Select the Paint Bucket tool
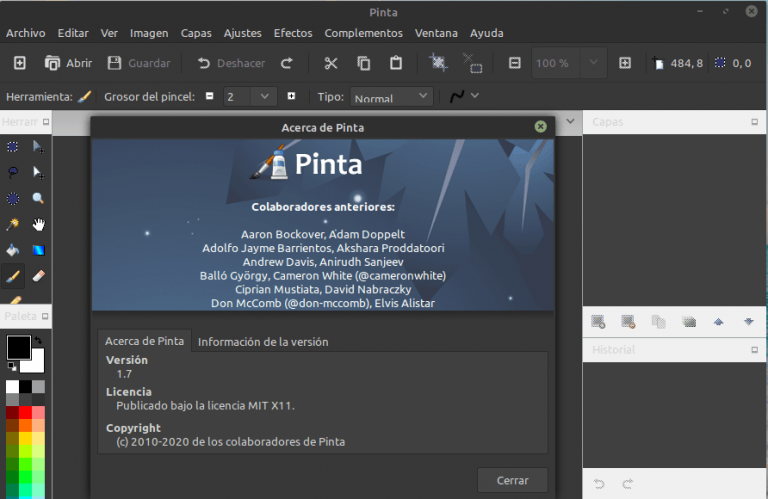 [x=13, y=250]
